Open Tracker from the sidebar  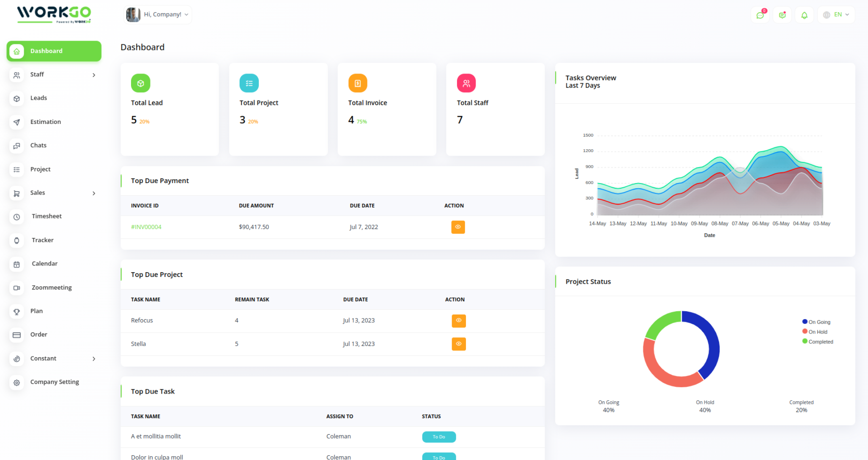pyautogui.click(x=42, y=240)
